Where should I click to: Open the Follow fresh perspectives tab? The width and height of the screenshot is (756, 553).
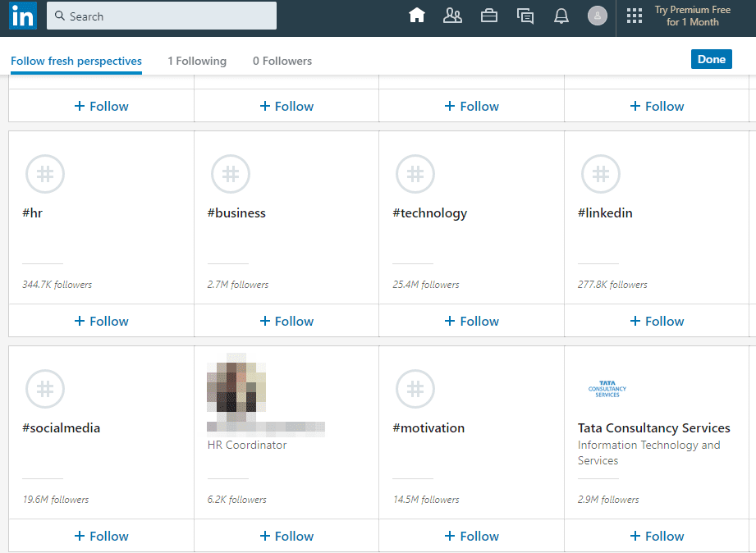point(76,61)
